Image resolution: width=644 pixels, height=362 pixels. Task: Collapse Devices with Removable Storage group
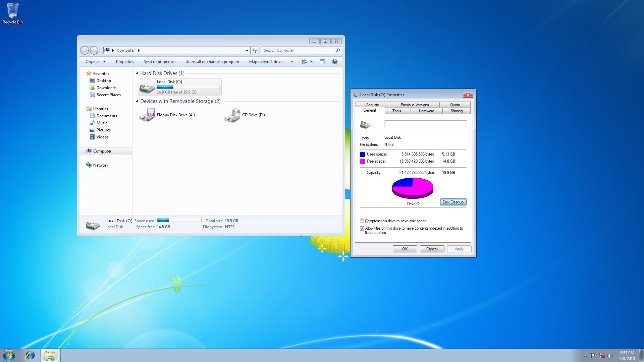tap(137, 101)
